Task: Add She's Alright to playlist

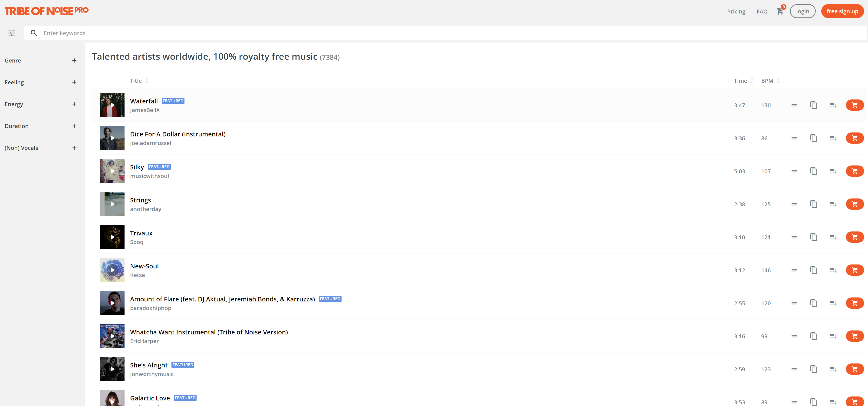Action: (833, 369)
